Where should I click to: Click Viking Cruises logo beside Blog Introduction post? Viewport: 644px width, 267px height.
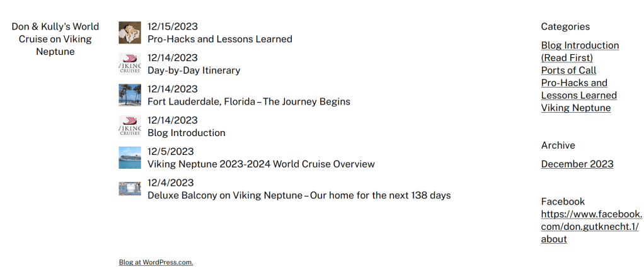point(129,127)
